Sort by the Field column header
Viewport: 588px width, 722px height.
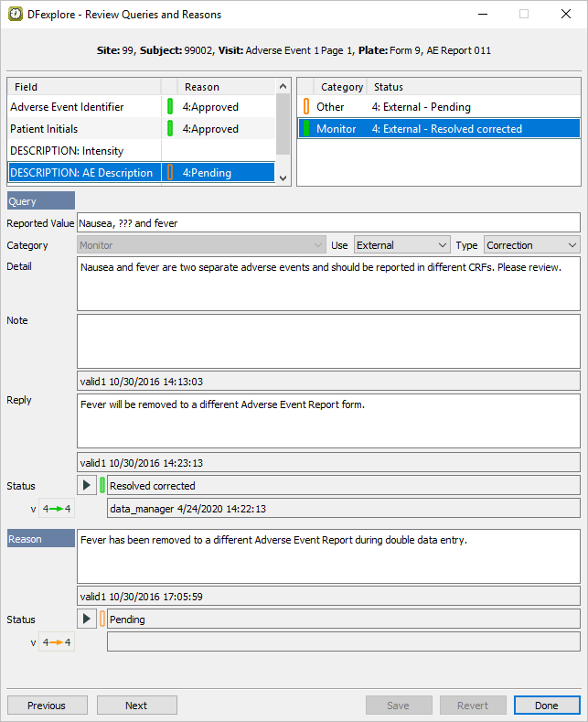pos(84,87)
